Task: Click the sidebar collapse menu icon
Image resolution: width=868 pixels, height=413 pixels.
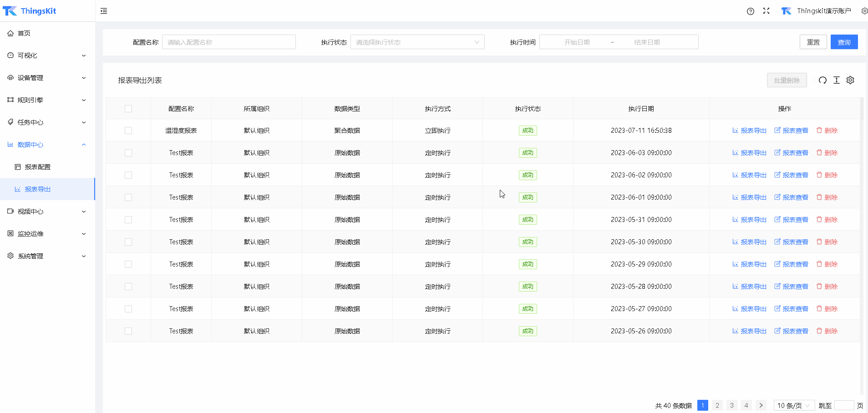Action: (104, 11)
